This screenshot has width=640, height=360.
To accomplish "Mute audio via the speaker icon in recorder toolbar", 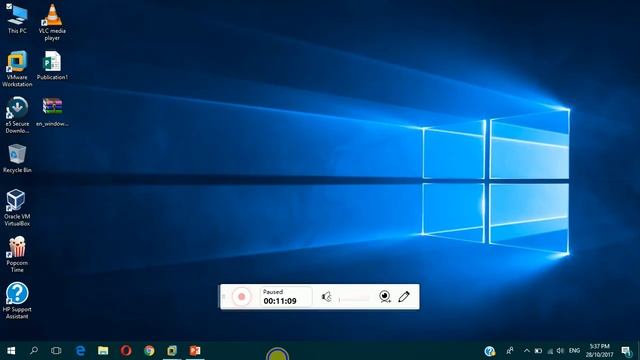I will (x=327, y=297).
